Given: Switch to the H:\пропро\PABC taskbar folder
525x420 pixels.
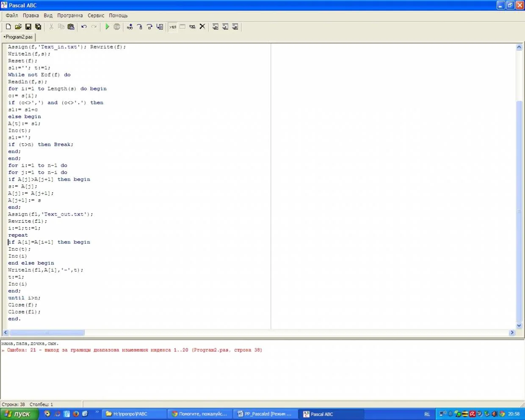Looking at the screenshot, I should [134, 414].
